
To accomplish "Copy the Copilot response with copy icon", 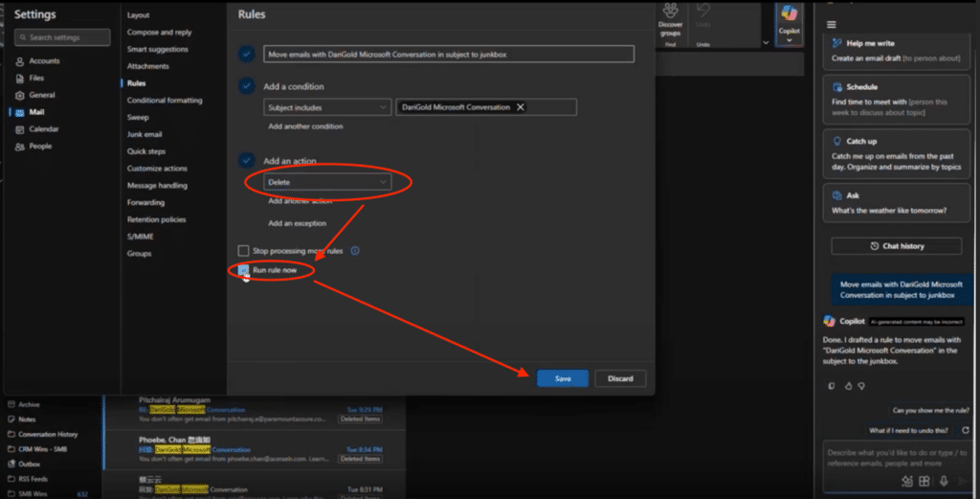I will [x=831, y=386].
